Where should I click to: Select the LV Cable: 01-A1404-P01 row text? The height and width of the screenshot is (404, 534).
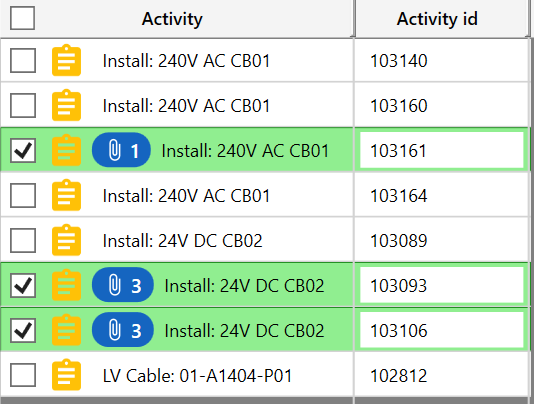pos(198,376)
